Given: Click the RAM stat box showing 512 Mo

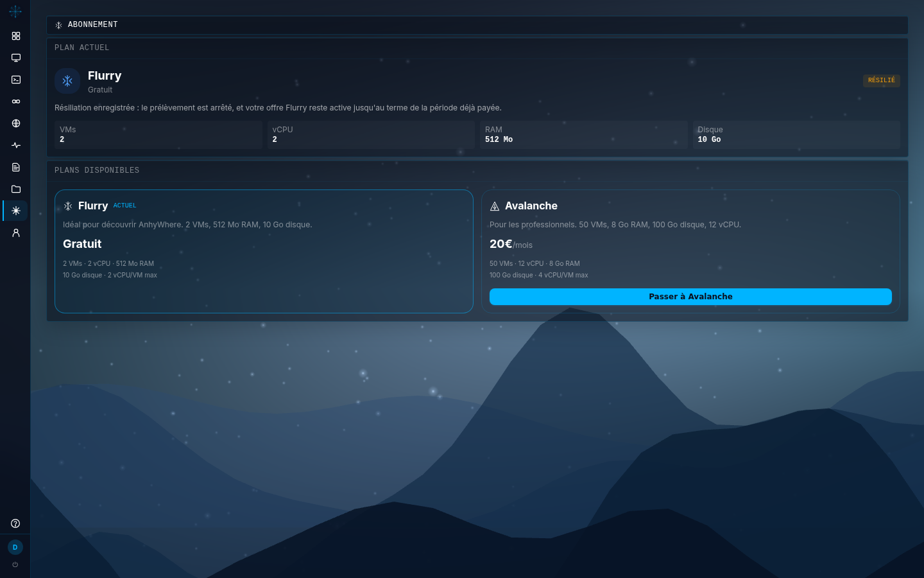Looking at the screenshot, I should [584, 135].
